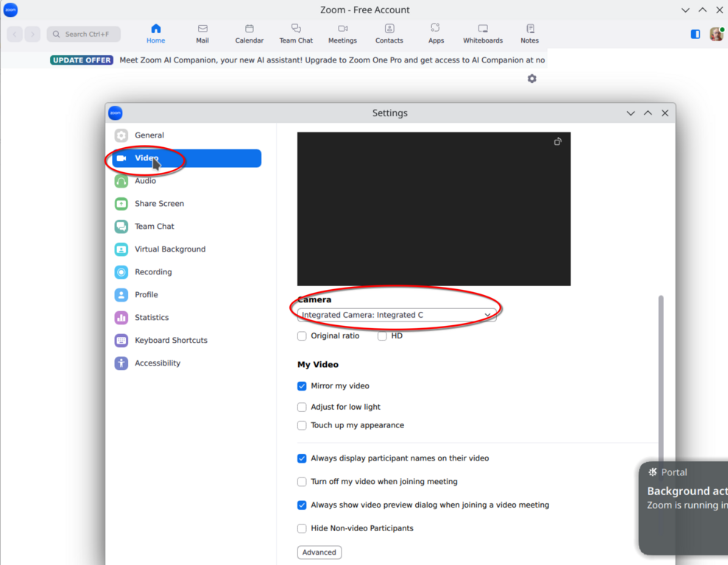
Task: Go back with the left arrow button
Action: pyautogui.click(x=15, y=34)
